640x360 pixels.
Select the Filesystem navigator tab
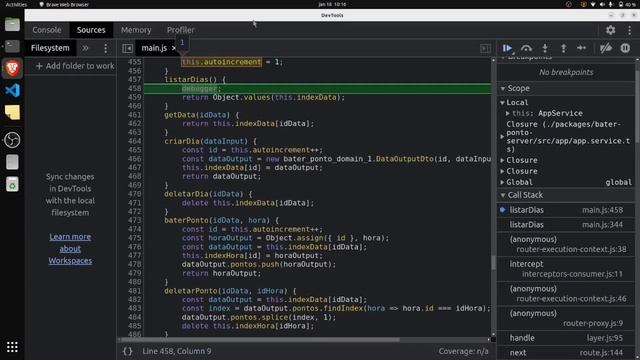[50, 48]
